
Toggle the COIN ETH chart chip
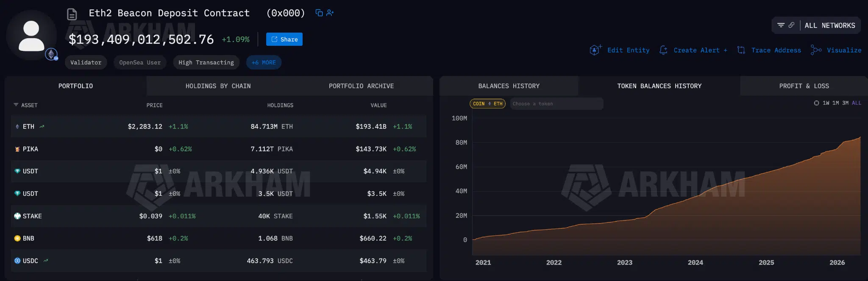coord(487,103)
